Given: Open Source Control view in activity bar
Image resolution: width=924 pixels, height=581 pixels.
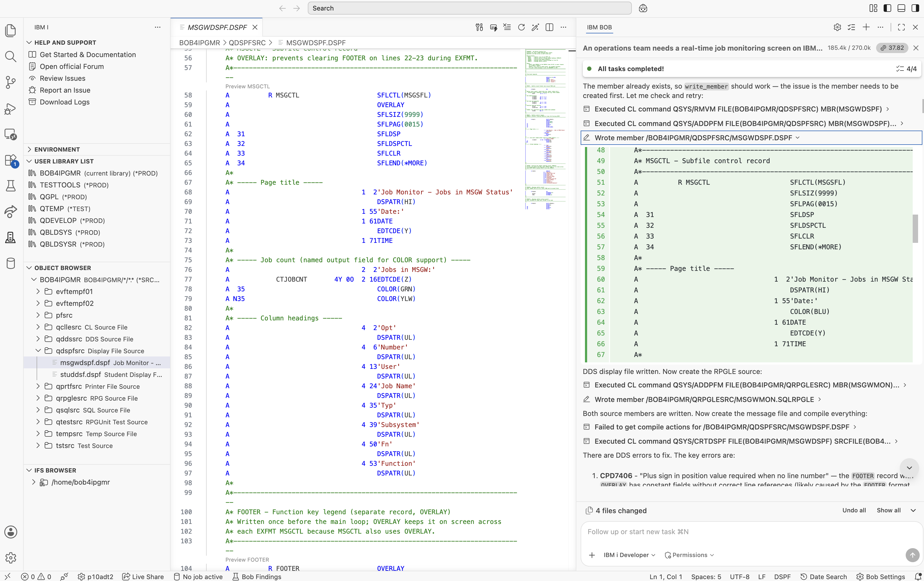Looking at the screenshot, I should click(x=11, y=82).
